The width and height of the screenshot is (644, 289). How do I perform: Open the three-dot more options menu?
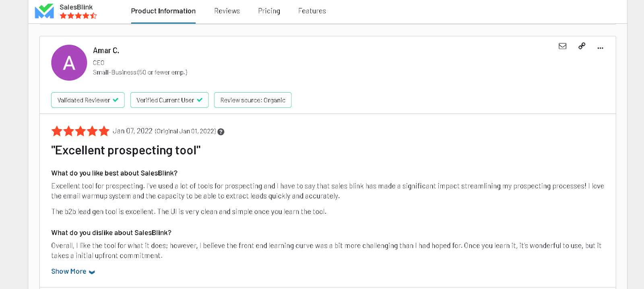[600, 48]
